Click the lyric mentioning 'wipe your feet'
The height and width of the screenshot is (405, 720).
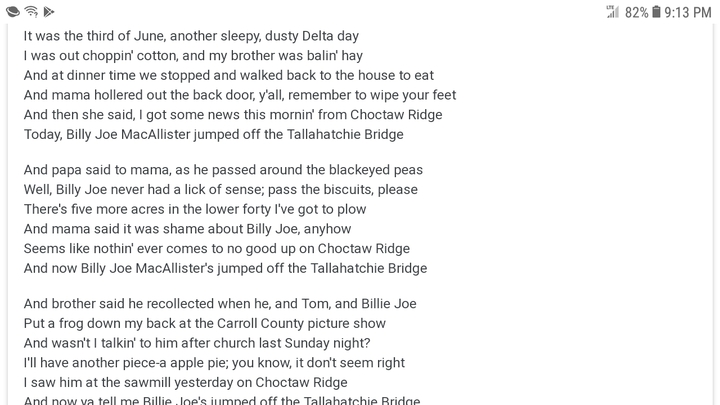[x=240, y=95]
